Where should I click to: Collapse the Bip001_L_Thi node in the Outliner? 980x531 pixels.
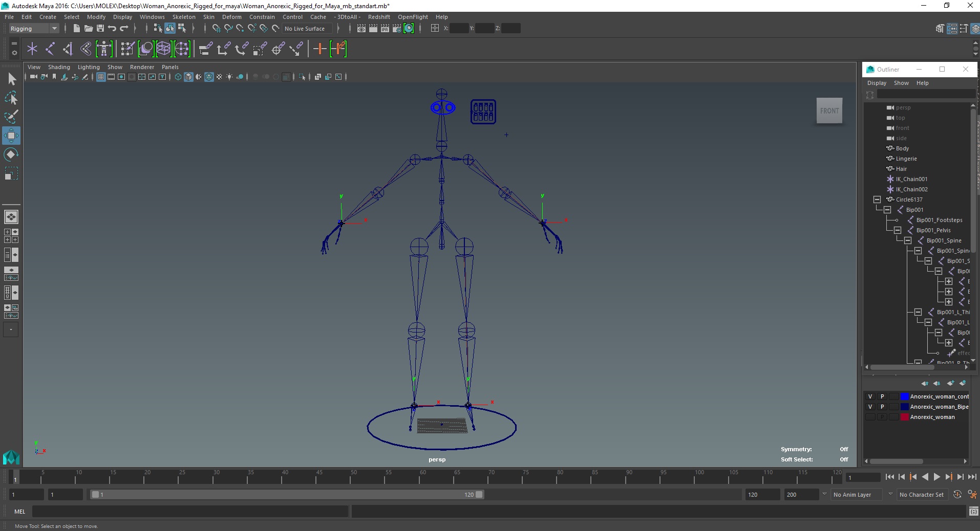918,312
